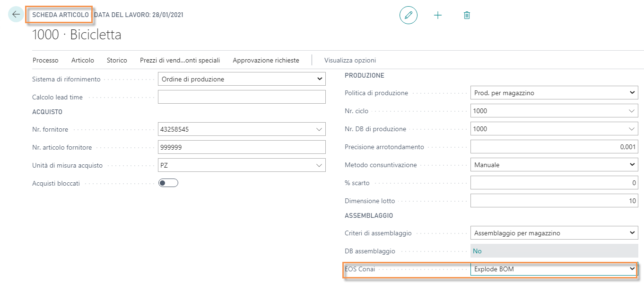
Task: Click the plus icon to create new
Action: tap(438, 15)
